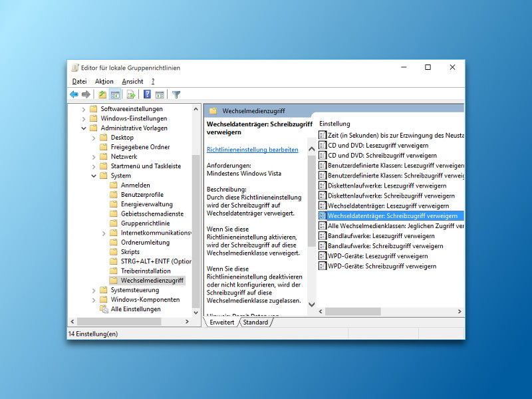Collapse the System tree node
The width and height of the screenshot is (532, 399).
[94, 176]
